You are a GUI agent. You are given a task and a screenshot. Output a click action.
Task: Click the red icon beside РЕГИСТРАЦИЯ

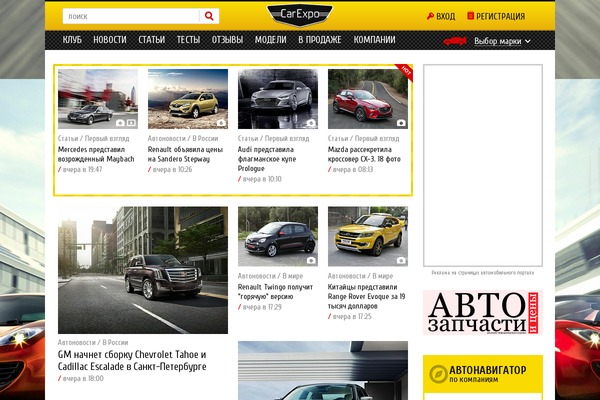coord(470,16)
